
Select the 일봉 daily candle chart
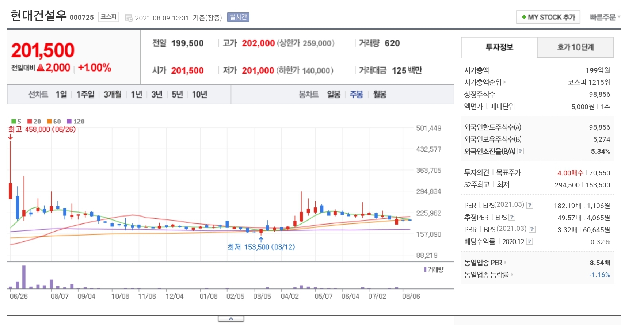click(334, 95)
